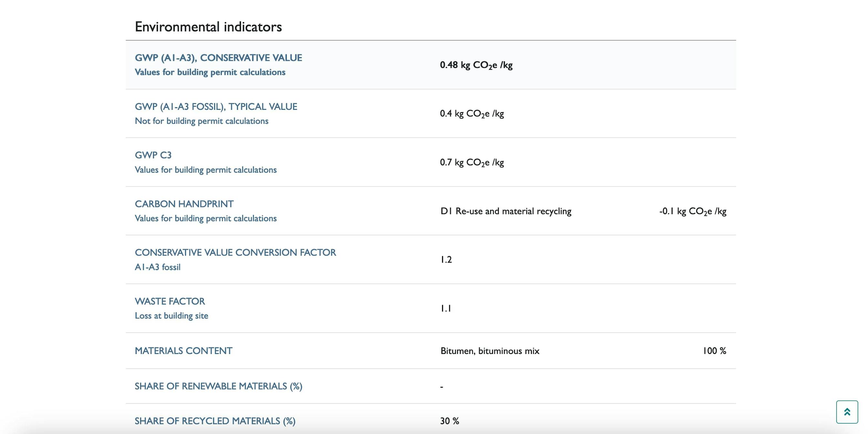This screenshot has width=868, height=434.
Task: Click the Materials Content label
Action: [x=183, y=351]
